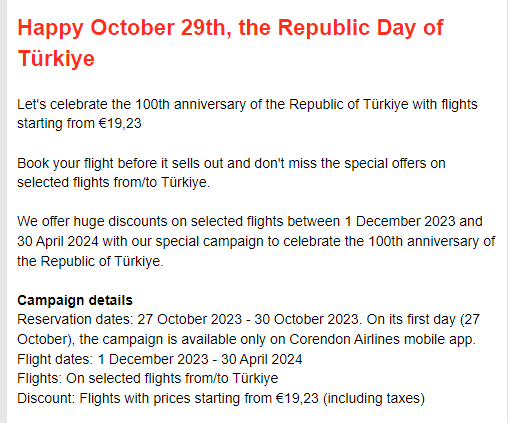Click the "Corendon Airlines mobile app" text
The height and width of the screenshot is (423, 508).
point(381,339)
